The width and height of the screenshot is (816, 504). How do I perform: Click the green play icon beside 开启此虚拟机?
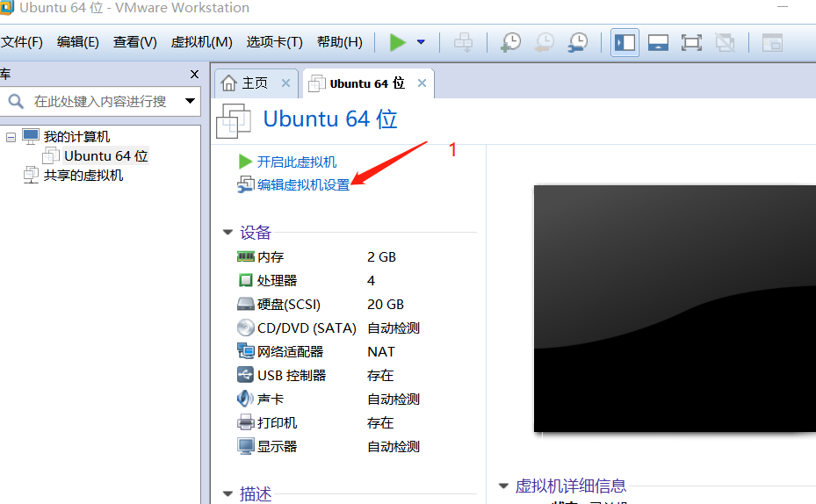(245, 162)
